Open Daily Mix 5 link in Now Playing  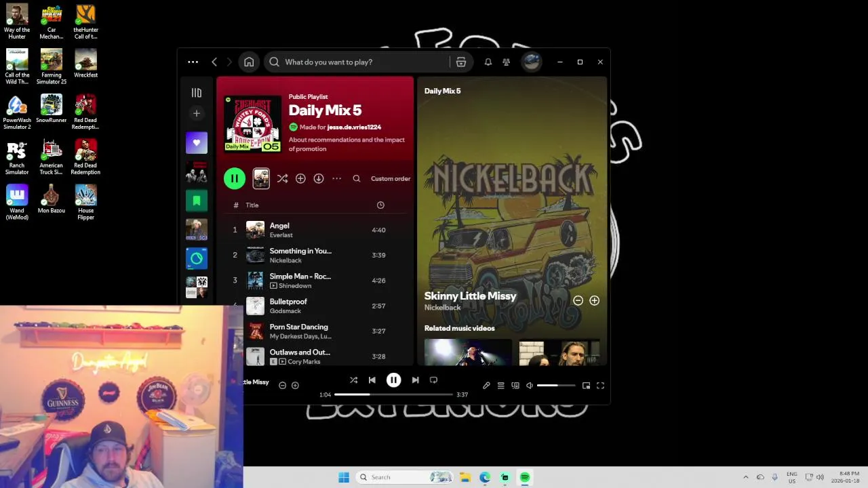[x=442, y=91]
